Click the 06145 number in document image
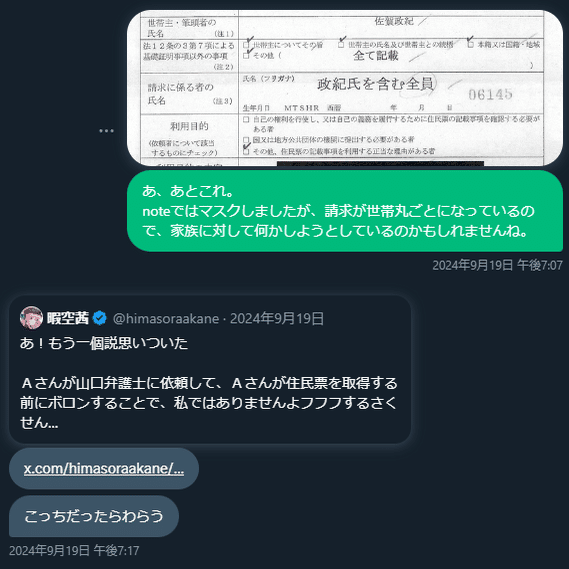Image resolution: width=569 pixels, height=569 pixels. pyautogui.click(x=490, y=94)
